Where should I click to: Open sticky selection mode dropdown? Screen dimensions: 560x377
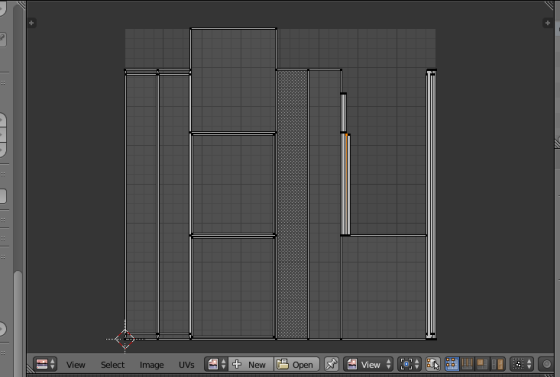pyautogui.click(x=522, y=364)
